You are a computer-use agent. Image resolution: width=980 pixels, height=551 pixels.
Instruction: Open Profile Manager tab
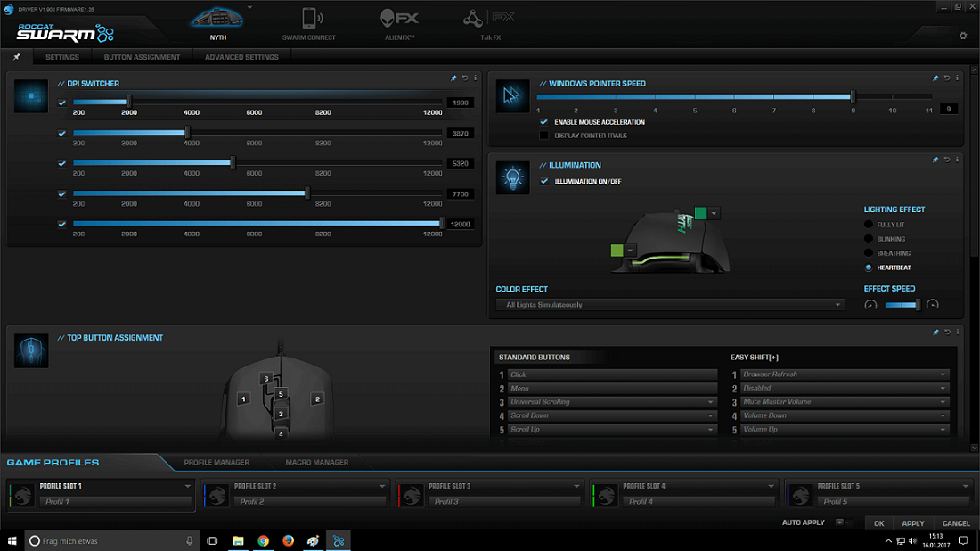(216, 462)
